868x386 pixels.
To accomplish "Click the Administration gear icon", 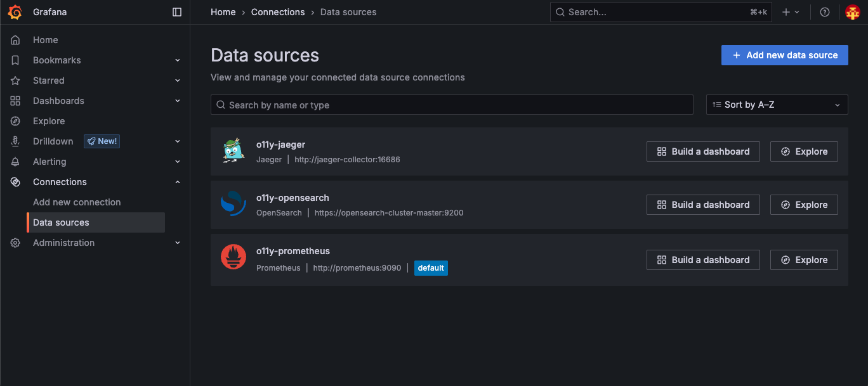I will click(15, 243).
